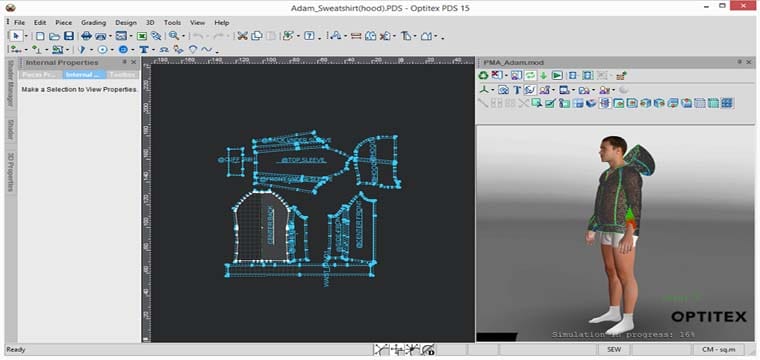The width and height of the screenshot is (760, 360).
Task: Open the Grading menu
Action: [93, 22]
